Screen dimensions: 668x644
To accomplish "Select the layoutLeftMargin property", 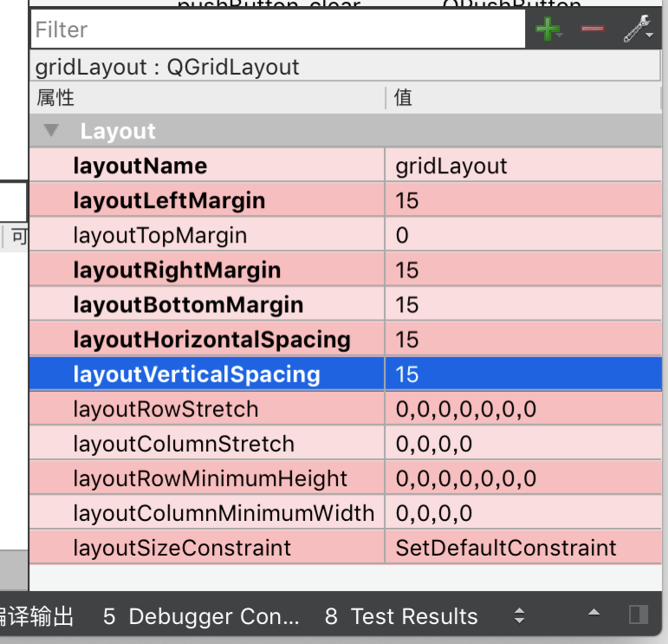I will tap(207, 200).
